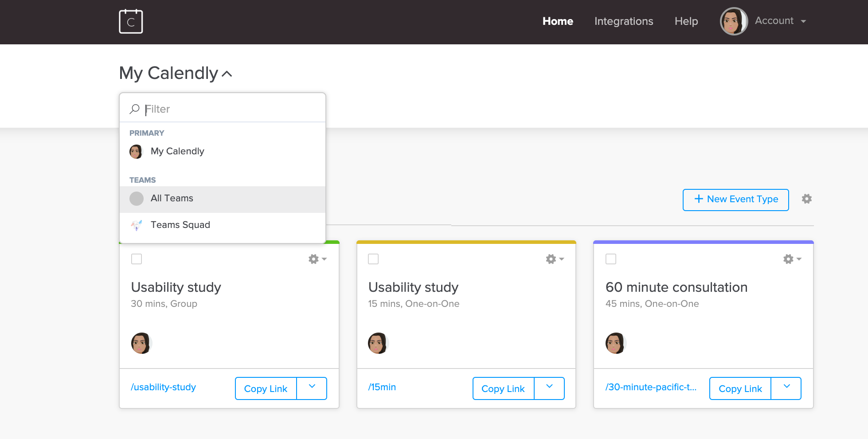Collapse the My Calendly dropdown chevron

click(x=227, y=74)
